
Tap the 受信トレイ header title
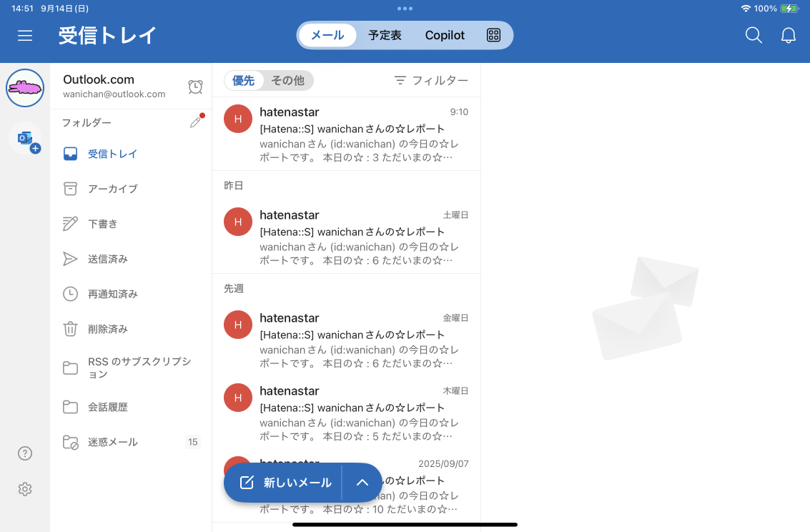coord(107,35)
